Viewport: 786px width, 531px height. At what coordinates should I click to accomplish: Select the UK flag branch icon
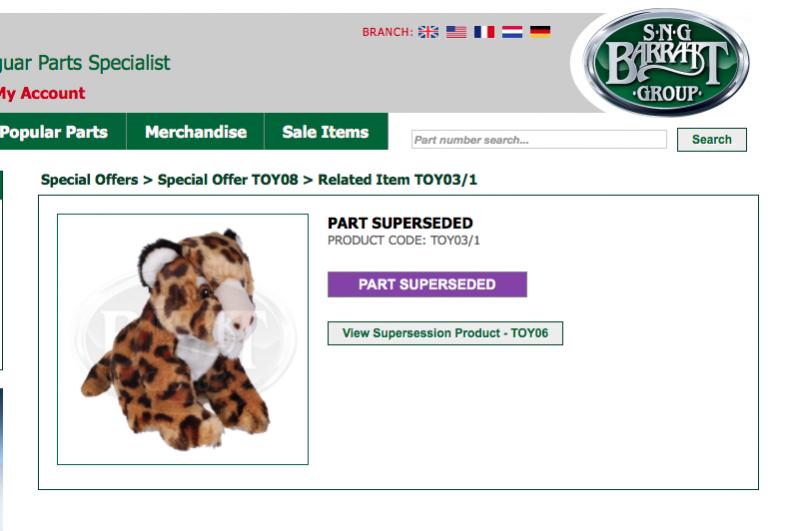[428, 32]
